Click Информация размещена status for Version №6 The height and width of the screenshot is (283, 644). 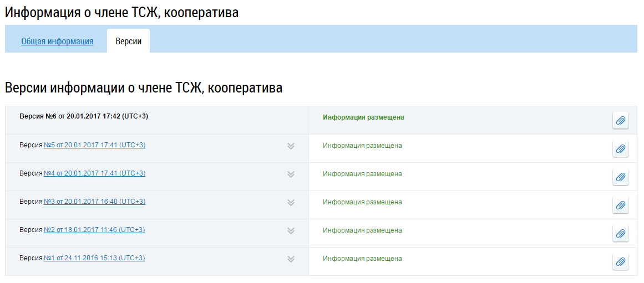[363, 117]
